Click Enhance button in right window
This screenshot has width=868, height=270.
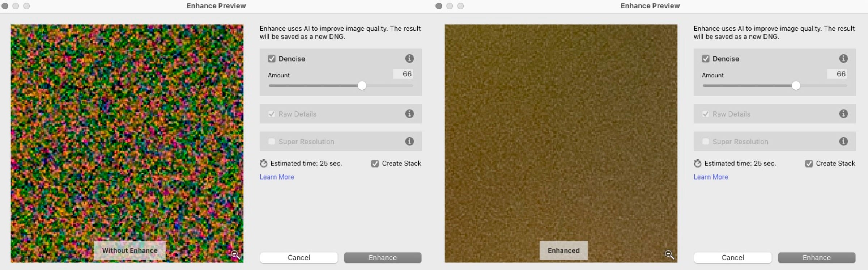coord(817,258)
